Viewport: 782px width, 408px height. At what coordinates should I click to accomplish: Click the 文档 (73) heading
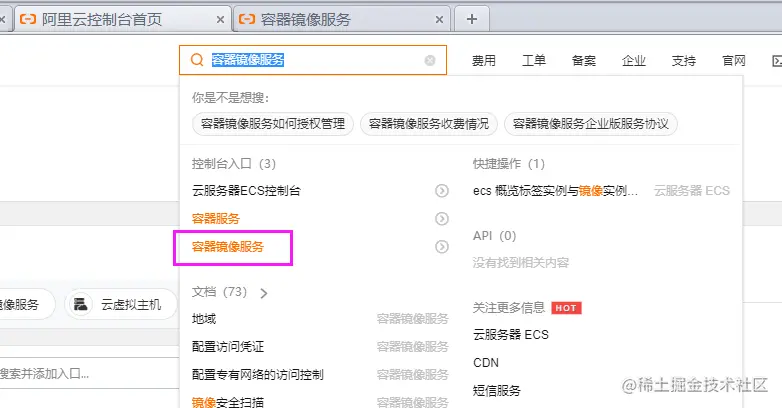coord(219,292)
